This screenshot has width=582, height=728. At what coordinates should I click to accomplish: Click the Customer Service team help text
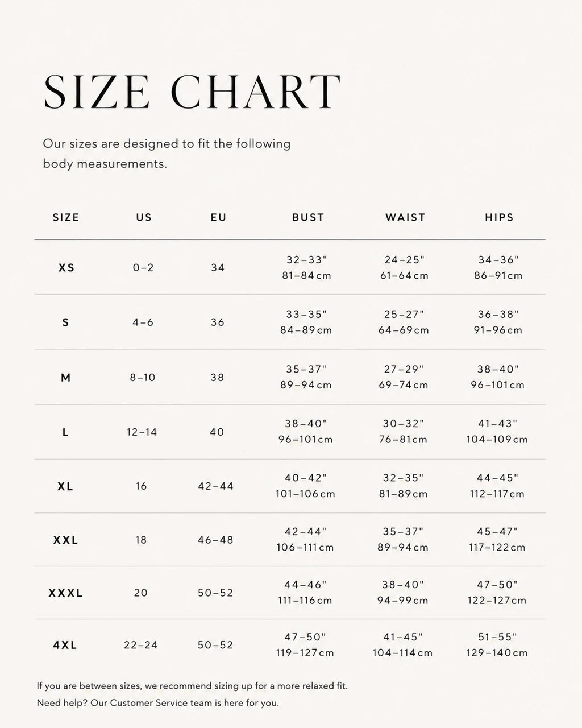158,703
